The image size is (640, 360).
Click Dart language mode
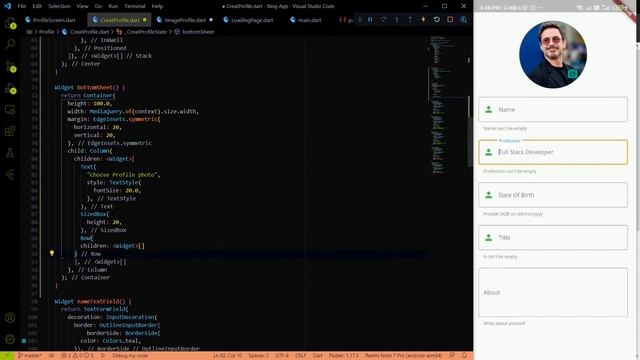[x=317, y=356]
